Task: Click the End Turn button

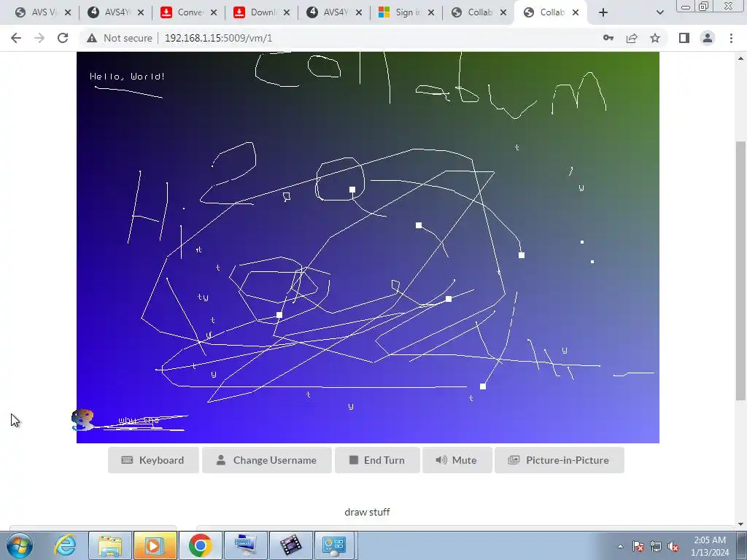Action: coord(377,460)
